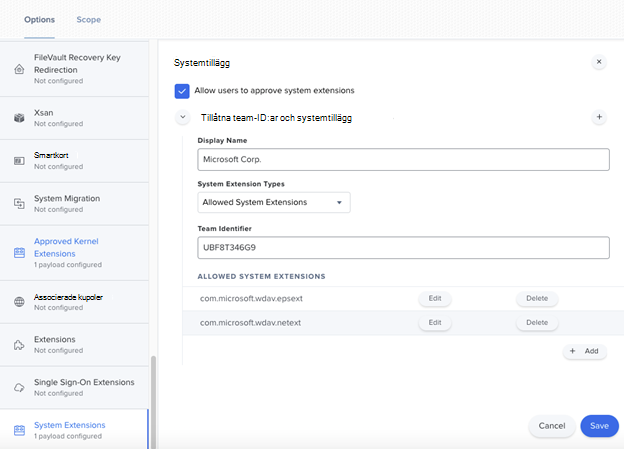
Task: Click the Smartkort card icon
Action: 19,160
